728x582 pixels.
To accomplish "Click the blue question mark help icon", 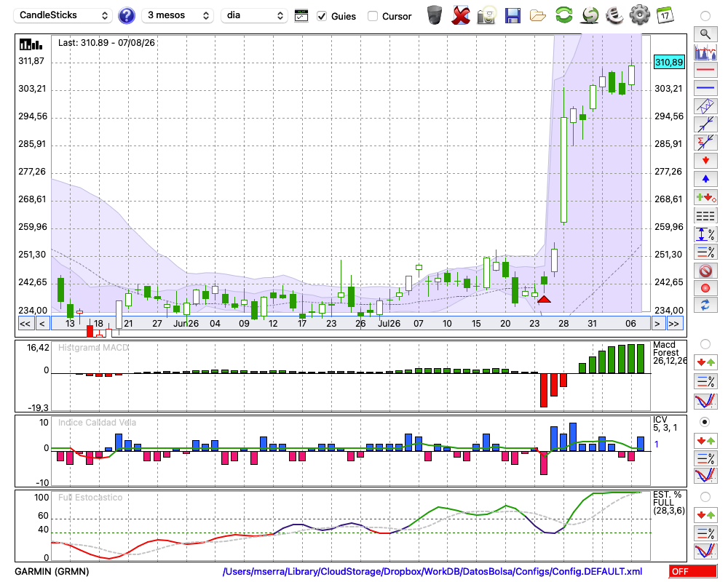I will pyautogui.click(x=126, y=16).
